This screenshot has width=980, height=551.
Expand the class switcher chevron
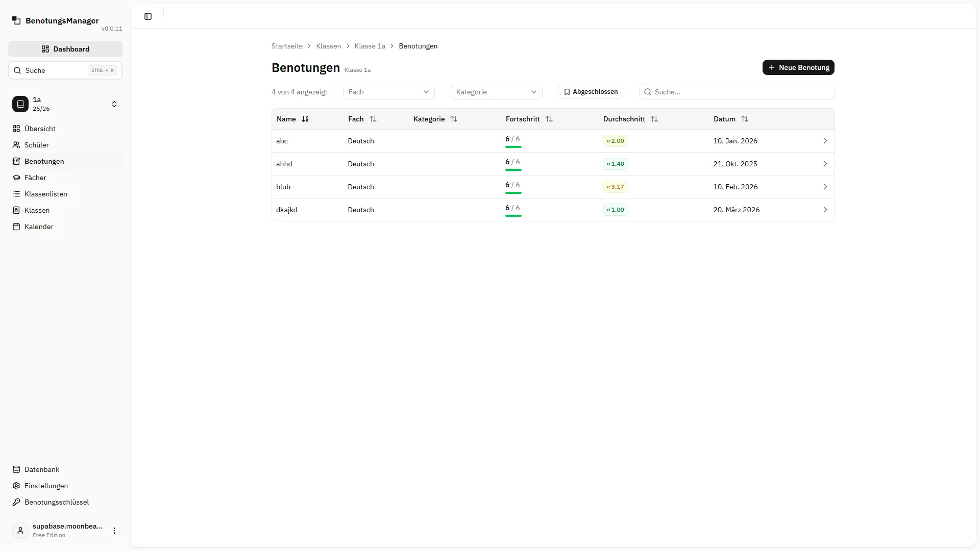coord(114,104)
